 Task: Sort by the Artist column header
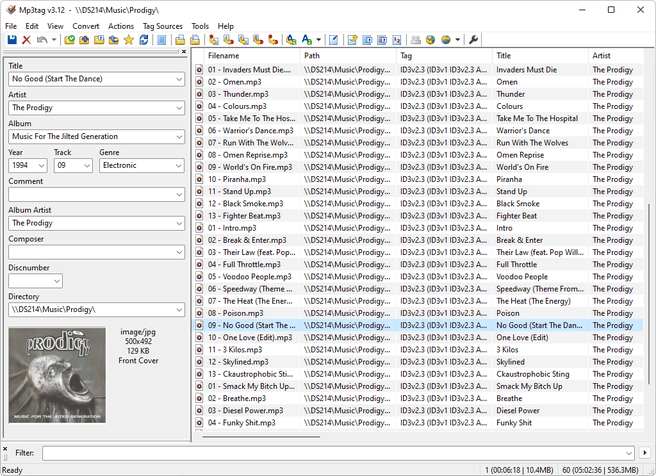coord(616,56)
